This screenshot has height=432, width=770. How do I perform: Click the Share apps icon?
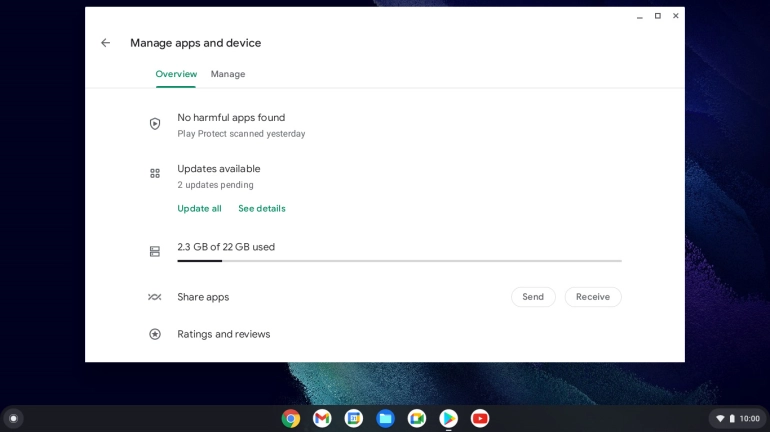[x=155, y=297]
